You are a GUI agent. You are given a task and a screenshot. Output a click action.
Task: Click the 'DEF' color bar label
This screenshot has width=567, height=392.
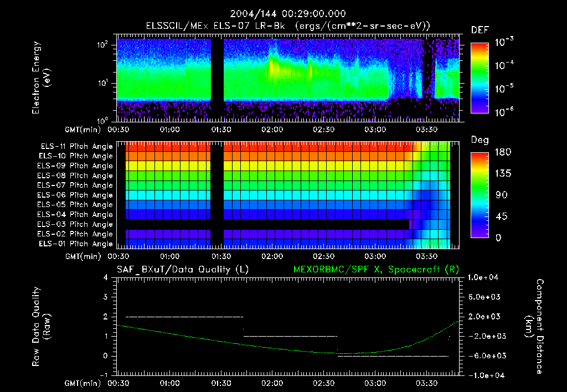pos(480,30)
